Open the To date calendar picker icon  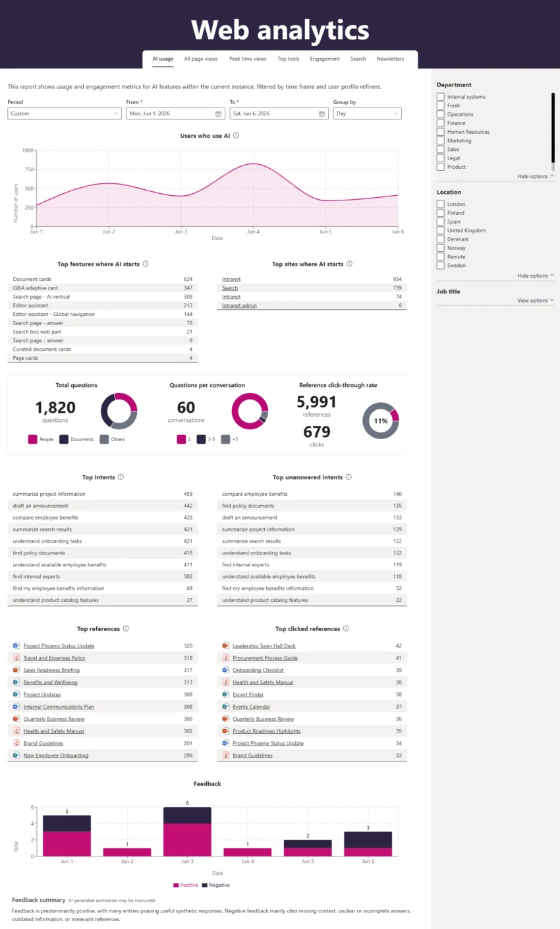point(322,113)
